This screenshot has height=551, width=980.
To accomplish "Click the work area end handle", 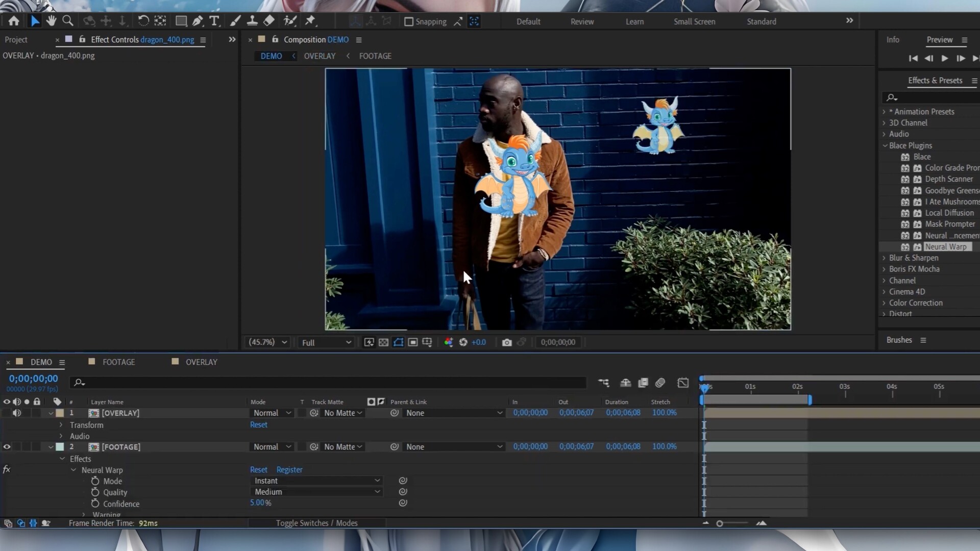I will pyautogui.click(x=810, y=400).
